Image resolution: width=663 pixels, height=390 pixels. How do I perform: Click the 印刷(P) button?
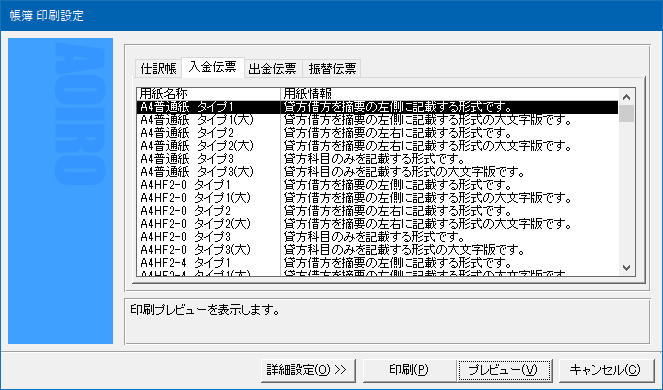(x=409, y=370)
